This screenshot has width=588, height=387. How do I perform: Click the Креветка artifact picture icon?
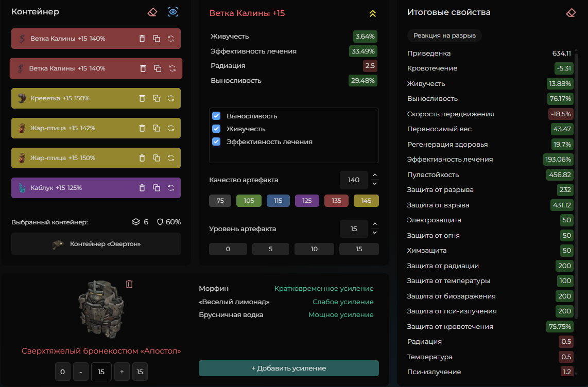pos(22,98)
